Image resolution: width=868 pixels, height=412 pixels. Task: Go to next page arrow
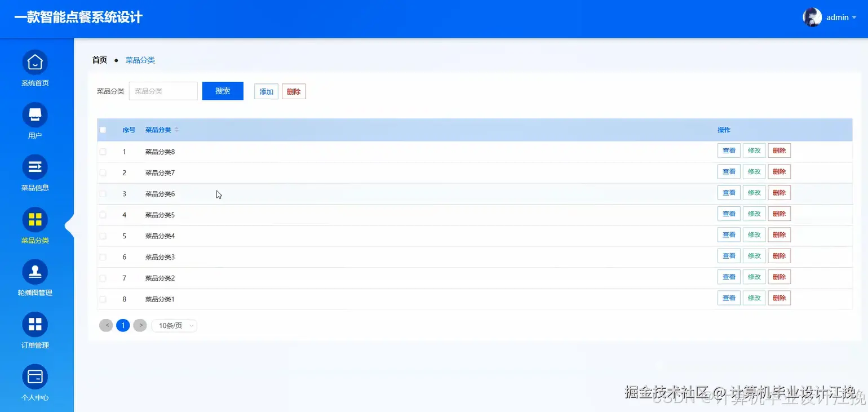[140, 325]
